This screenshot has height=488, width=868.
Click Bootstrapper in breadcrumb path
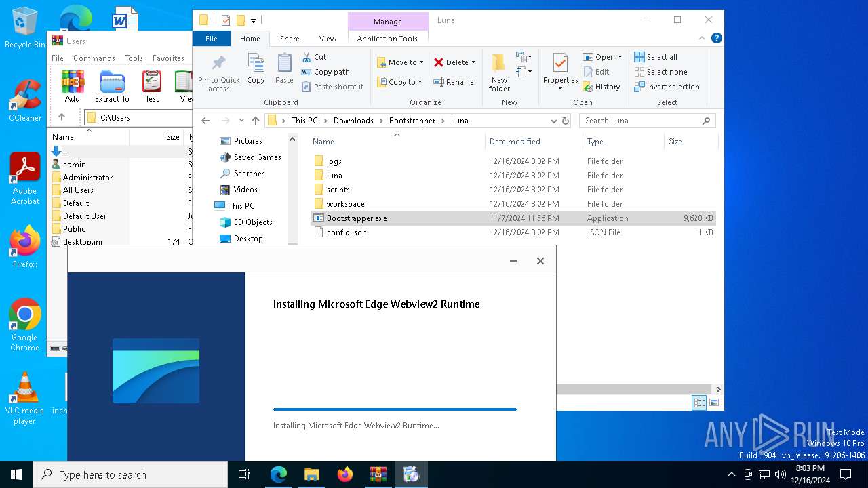pyautogui.click(x=412, y=121)
